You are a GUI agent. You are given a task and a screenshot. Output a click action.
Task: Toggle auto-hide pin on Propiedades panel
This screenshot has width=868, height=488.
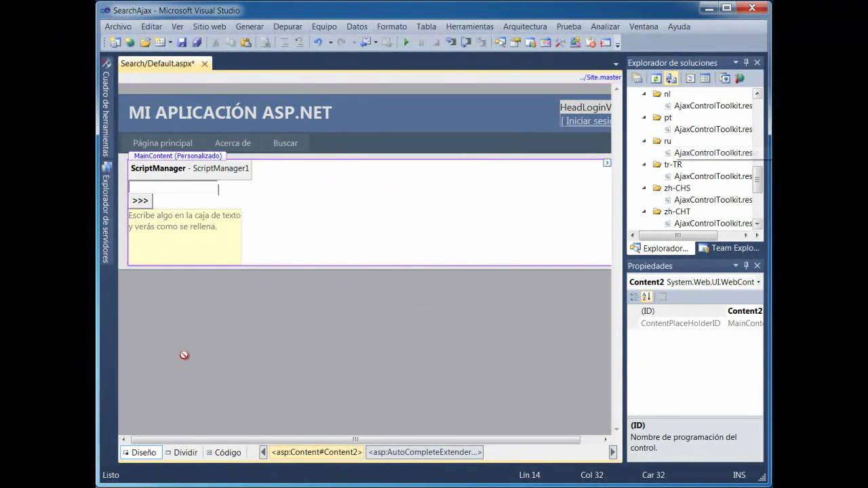coord(746,266)
